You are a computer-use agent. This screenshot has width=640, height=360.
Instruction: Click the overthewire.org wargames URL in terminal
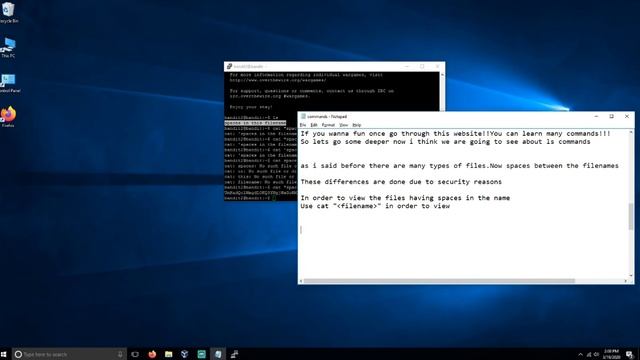point(278,80)
